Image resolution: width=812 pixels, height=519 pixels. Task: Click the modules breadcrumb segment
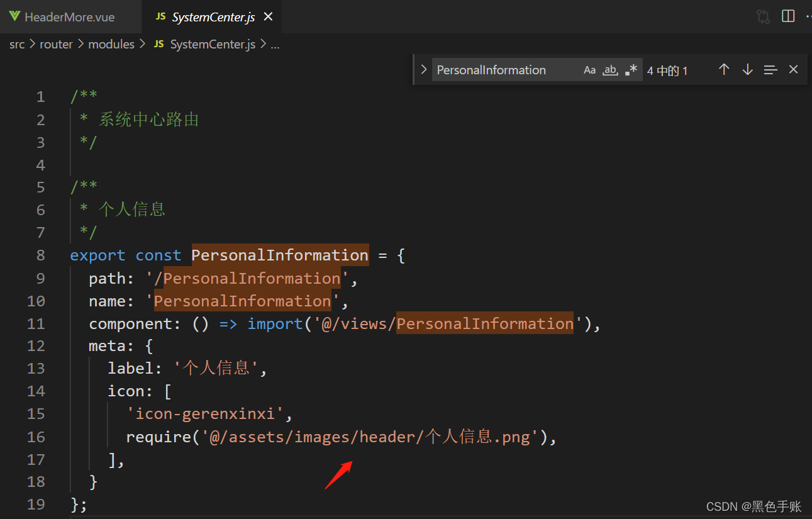pos(111,44)
